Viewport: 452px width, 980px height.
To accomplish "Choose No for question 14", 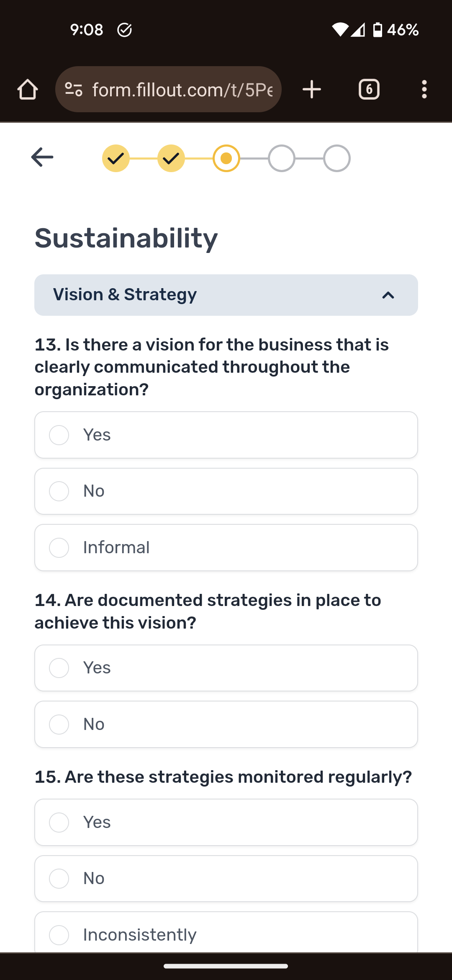I will pyautogui.click(x=226, y=724).
